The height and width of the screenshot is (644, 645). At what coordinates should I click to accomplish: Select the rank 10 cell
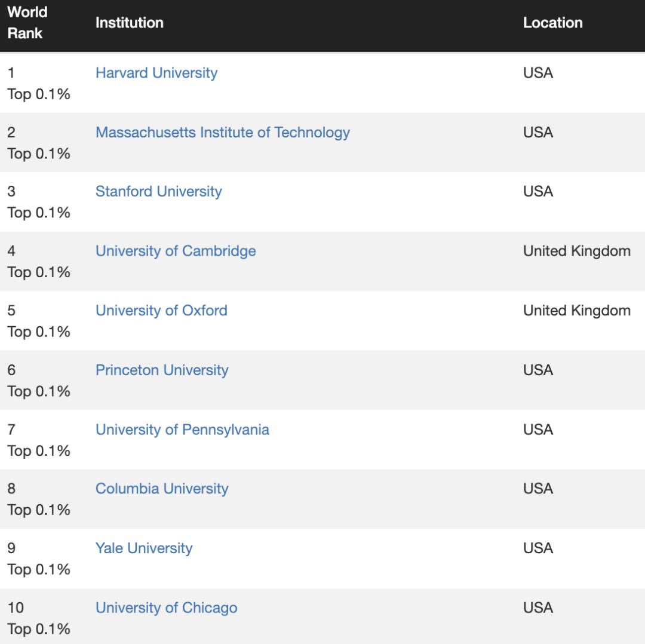click(38, 618)
